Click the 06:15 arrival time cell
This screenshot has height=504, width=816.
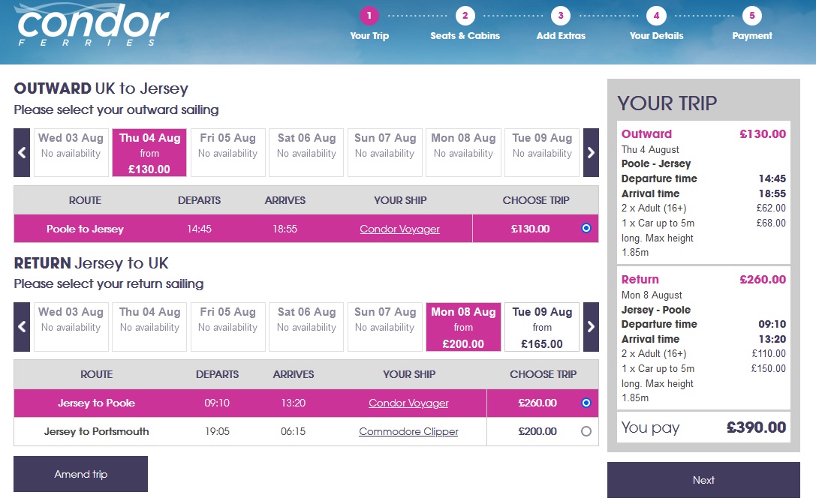point(293,432)
